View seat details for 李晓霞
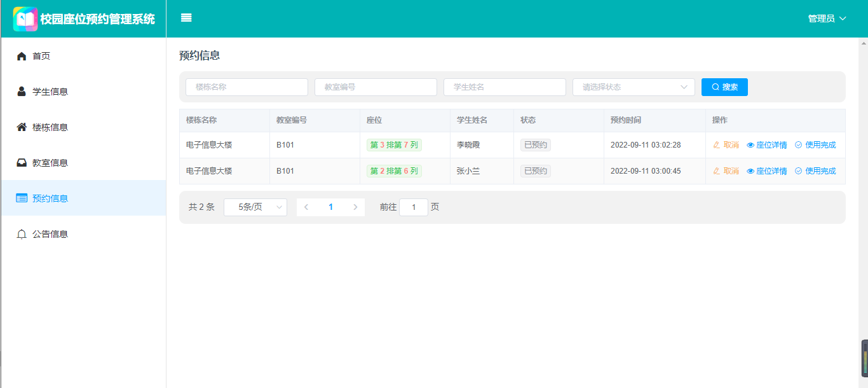Screen dimensions: 868x388 pos(766,145)
